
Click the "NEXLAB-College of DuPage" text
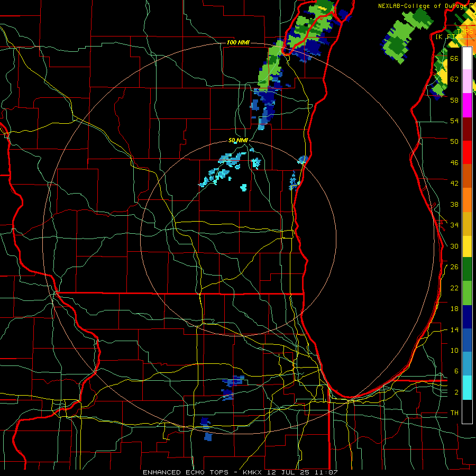click(x=423, y=6)
